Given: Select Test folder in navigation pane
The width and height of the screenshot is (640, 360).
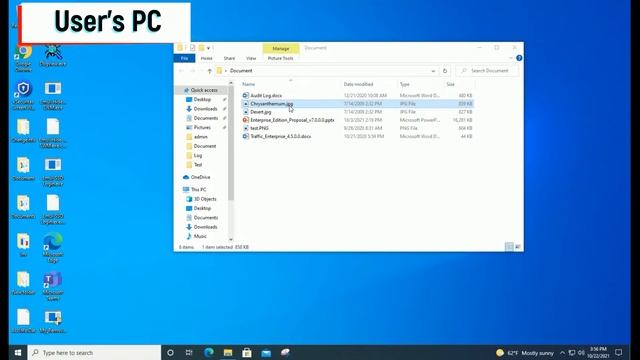Looking at the screenshot, I should (198, 165).
